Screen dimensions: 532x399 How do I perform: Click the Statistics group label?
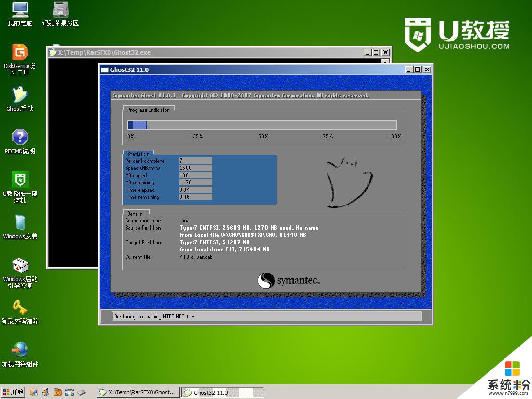(x=138, y=154)
